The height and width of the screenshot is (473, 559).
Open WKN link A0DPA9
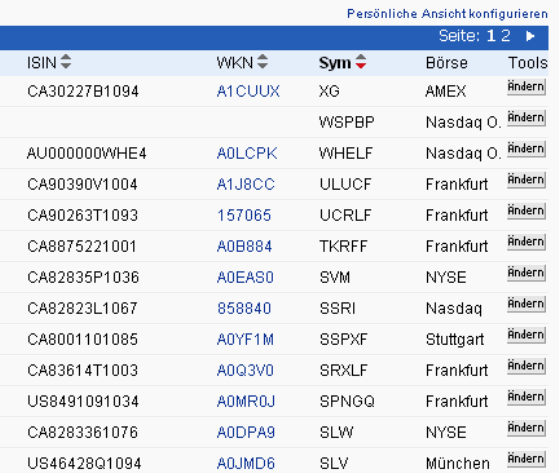pos(246,432)
